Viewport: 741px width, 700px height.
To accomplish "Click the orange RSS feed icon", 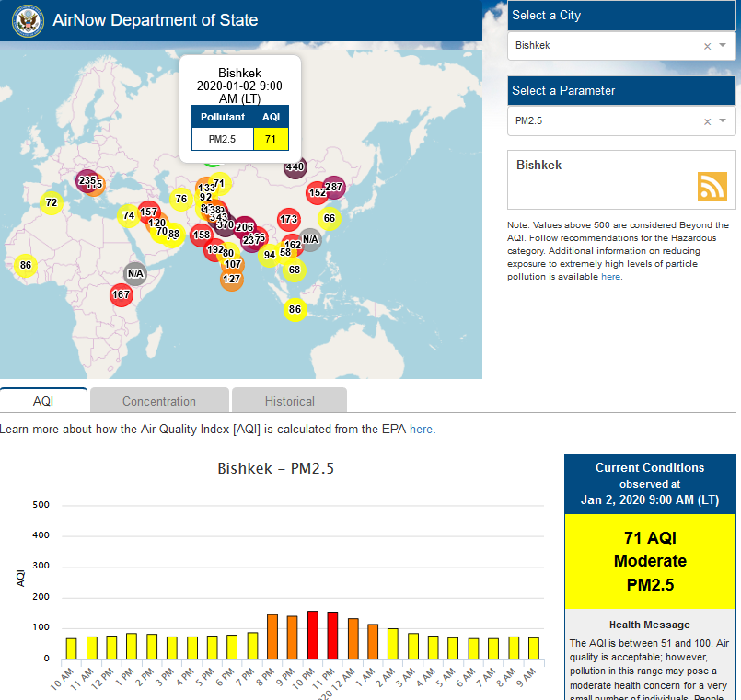I will point(712,186).
